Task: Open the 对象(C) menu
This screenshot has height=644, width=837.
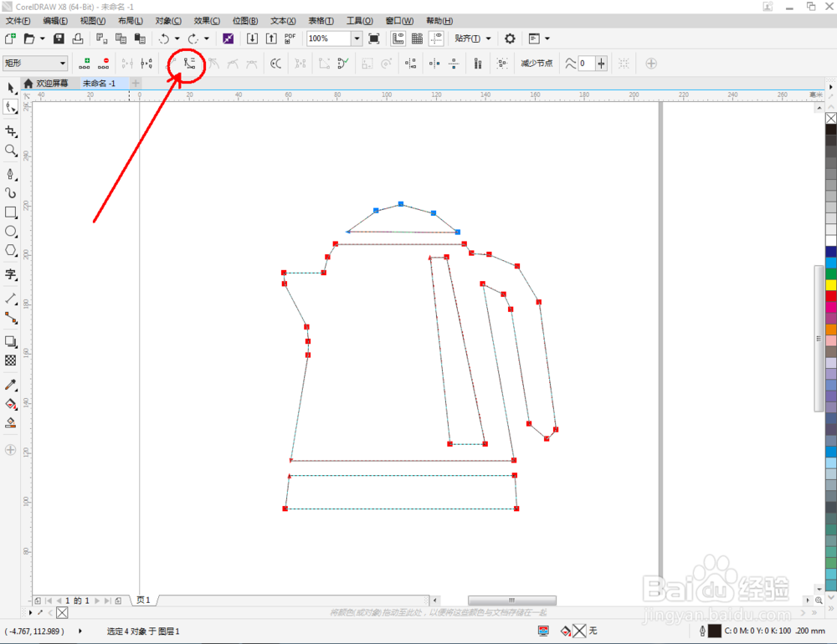Action: point(168,21)
